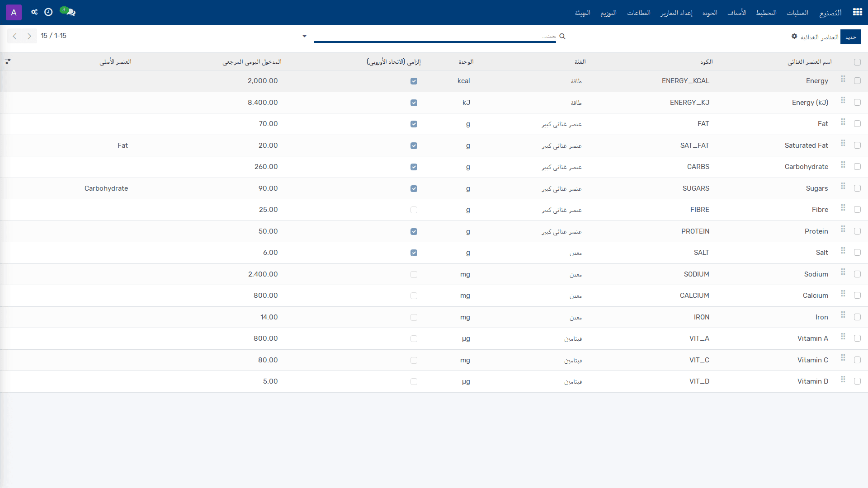Viewport: 868px width, 488px height.
Task: Sort by الفئة column header
Action: click(x=580, y=62)
